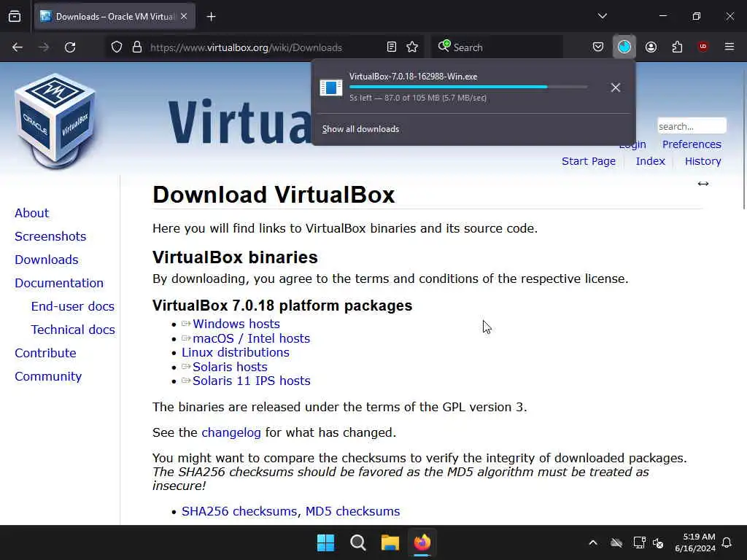Click the muted volume tray icon
Screen dimensions: 747x560
pyautogui.click(x=659, y=542)
